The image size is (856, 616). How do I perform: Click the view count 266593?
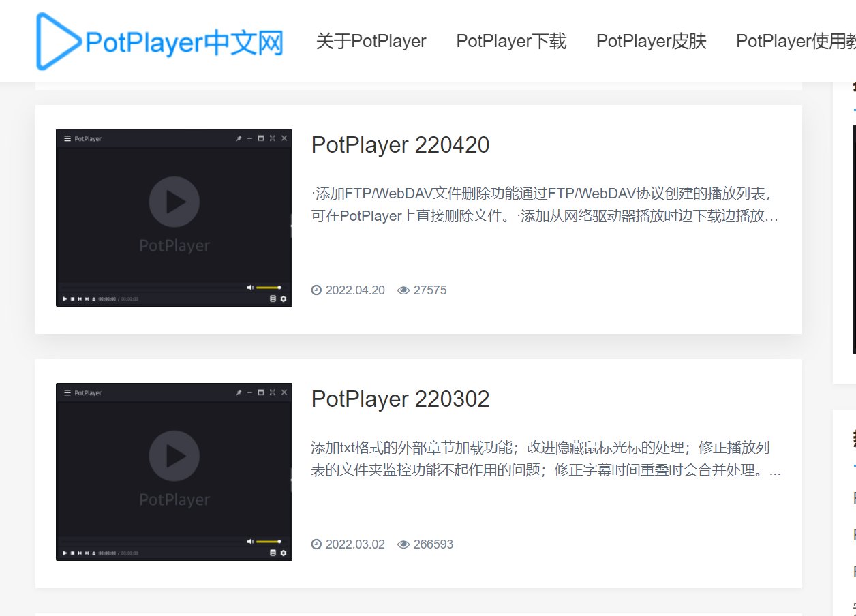(x=433, y=544)
